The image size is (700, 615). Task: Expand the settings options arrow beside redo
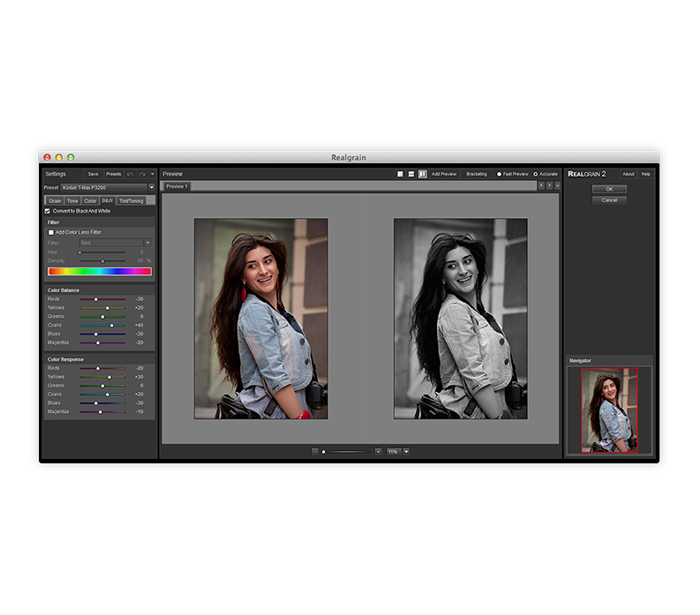[152, 174]
